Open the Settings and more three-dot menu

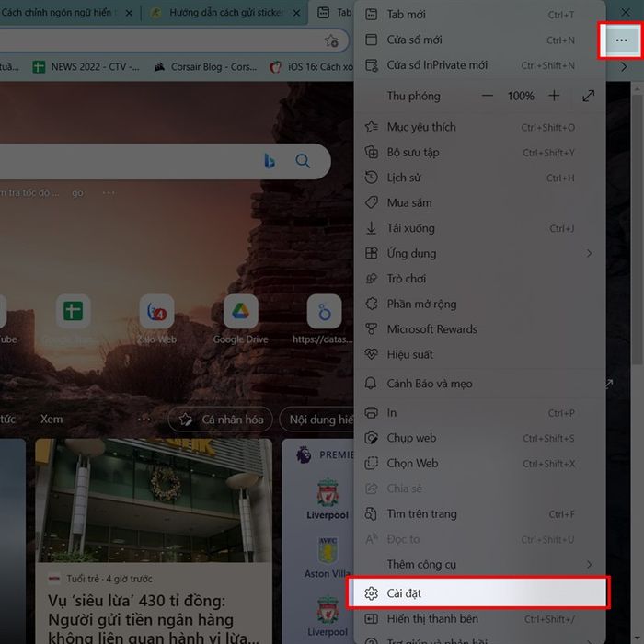click(x=621, y=40)
